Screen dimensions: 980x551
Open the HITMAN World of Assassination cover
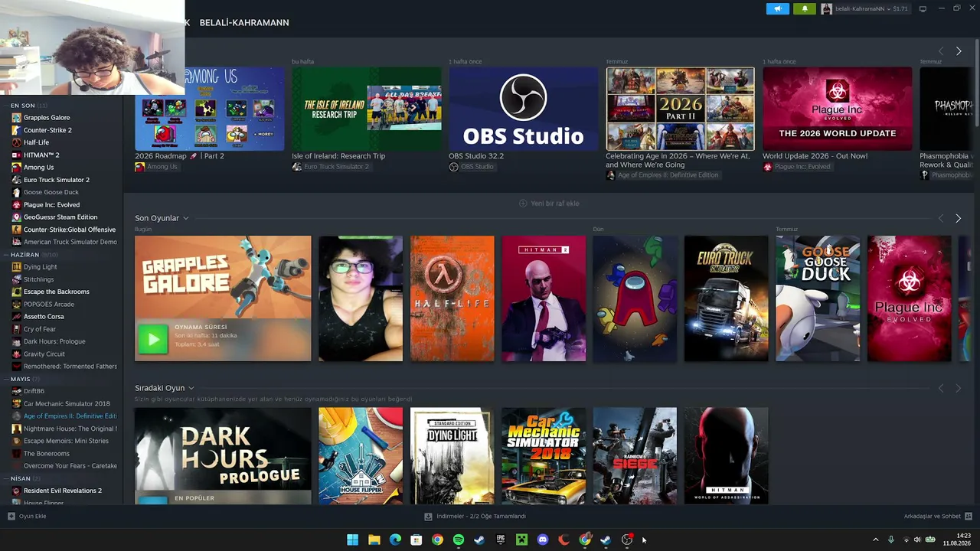pyautogui.click(x=726, y=456)
